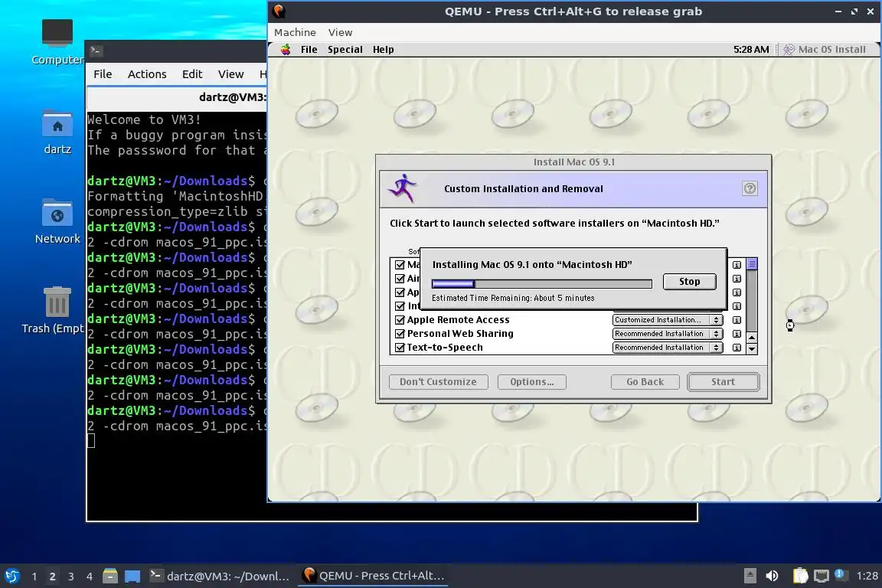Click info icon for Personal Web Sharing
The image size is (882, 588).
pyautogui.click(x=737, y=334)
